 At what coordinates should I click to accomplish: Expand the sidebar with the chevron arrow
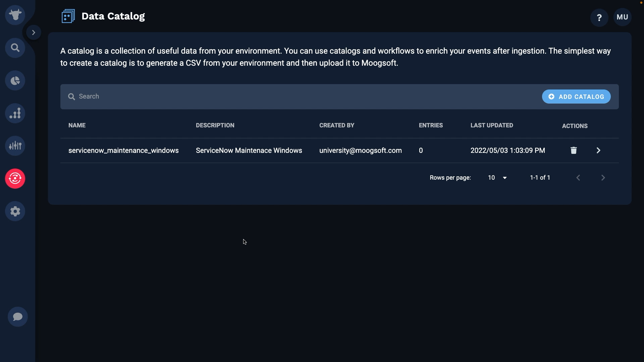pos(34,33)
